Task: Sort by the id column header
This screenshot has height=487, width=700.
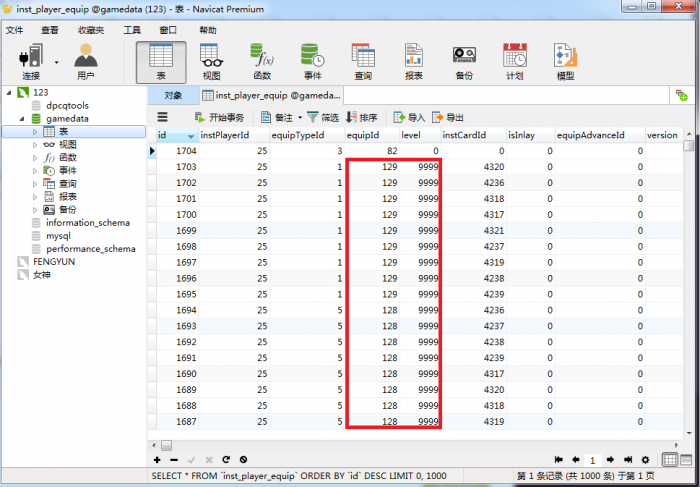Action: click(177, 135)
